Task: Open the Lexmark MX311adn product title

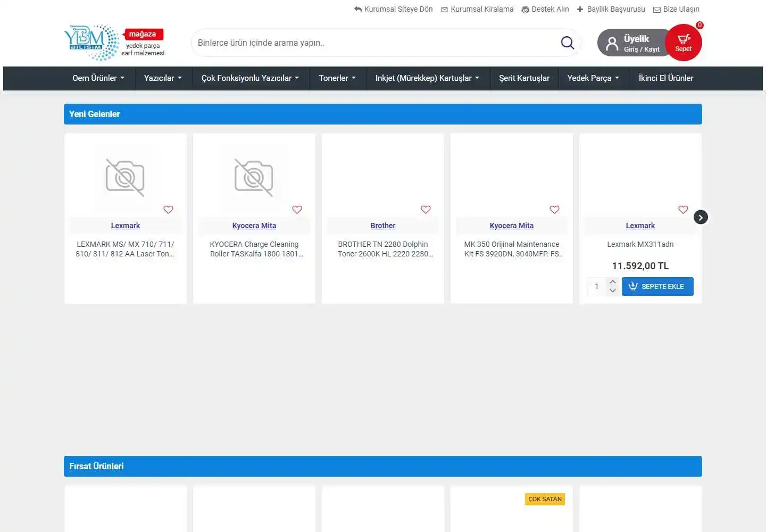Action: [x=640, y=244]
